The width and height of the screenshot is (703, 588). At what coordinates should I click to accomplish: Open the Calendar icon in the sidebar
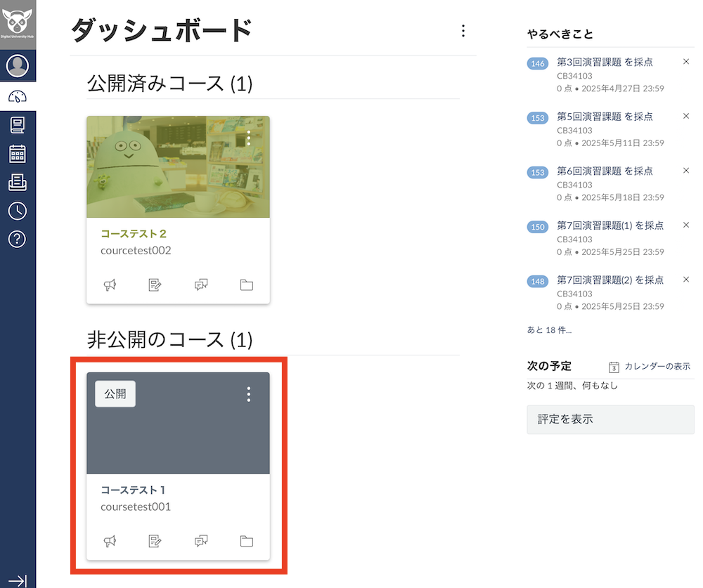pyautogui.click(x=18, y=153)
